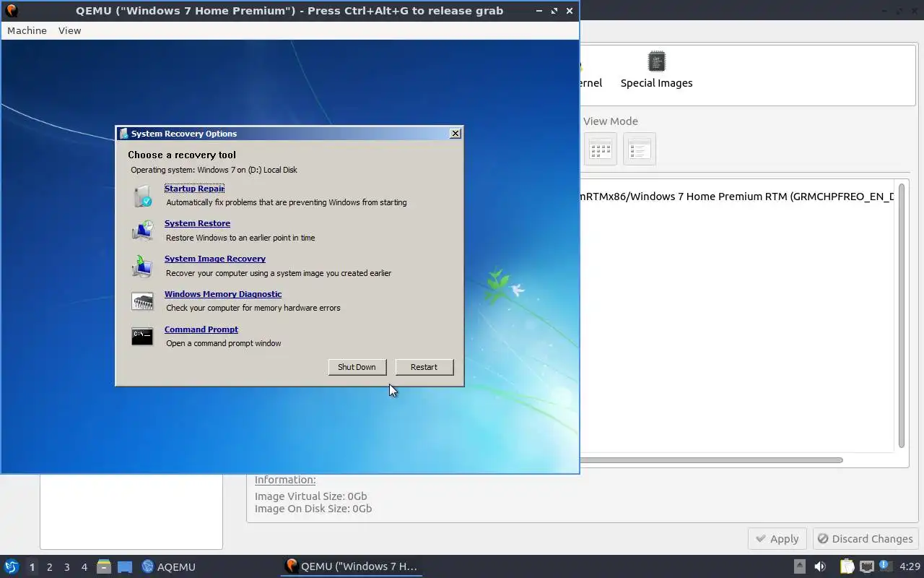Click the show desktop taskbar icon
Image resolution: width=924 pixels, height=578 pixels.
point(125,567)
